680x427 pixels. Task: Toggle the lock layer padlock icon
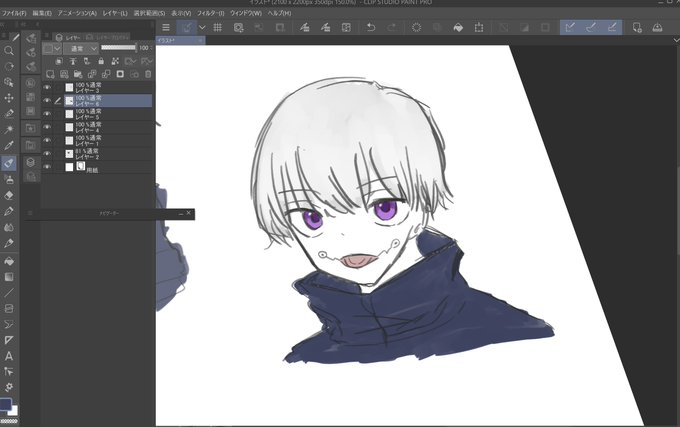(101, 61)
